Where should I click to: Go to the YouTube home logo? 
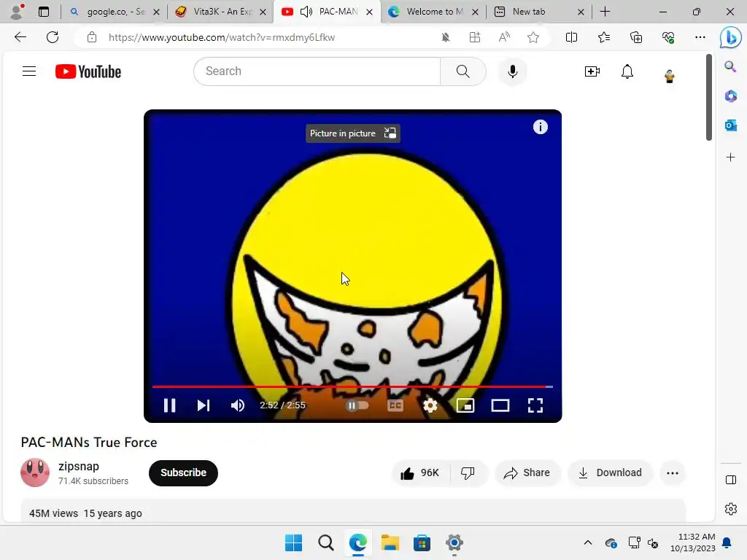pyautogui.click(x=88, y=71)
